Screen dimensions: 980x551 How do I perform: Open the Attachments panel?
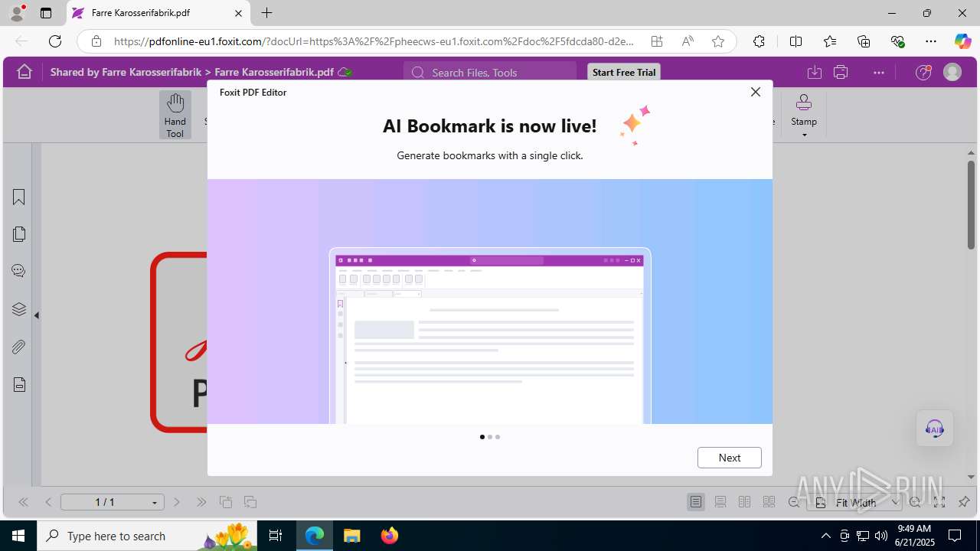(x=19, y=347)
